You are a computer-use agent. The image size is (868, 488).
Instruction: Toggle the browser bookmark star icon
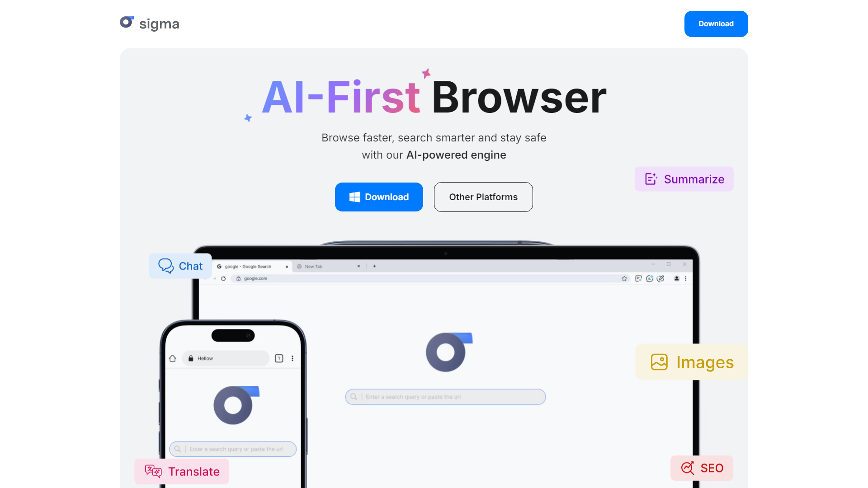[x=624, y=278]
